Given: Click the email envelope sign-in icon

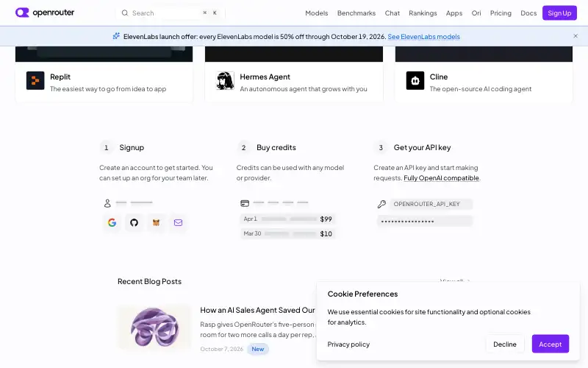Looking at the screenshot, I should click(x=178, y=223).
